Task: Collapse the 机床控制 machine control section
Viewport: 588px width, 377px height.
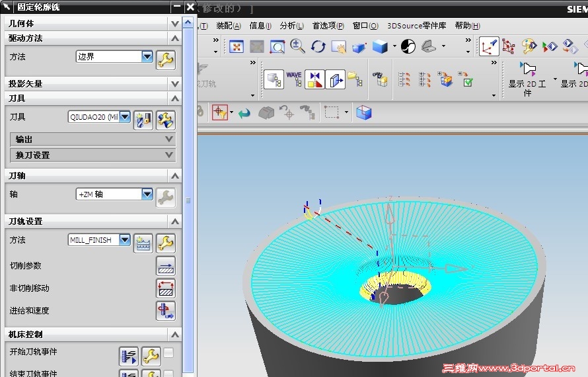Action: pos(175,334)
